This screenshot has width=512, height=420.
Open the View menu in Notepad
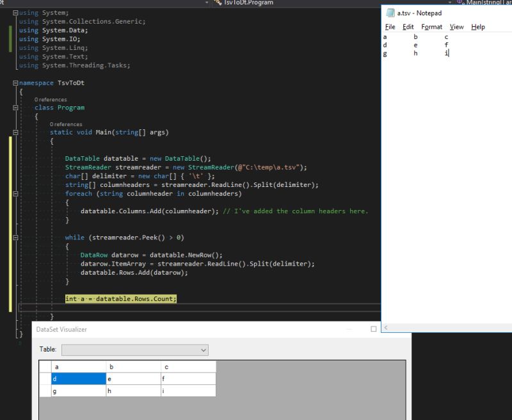pos(456,26)
